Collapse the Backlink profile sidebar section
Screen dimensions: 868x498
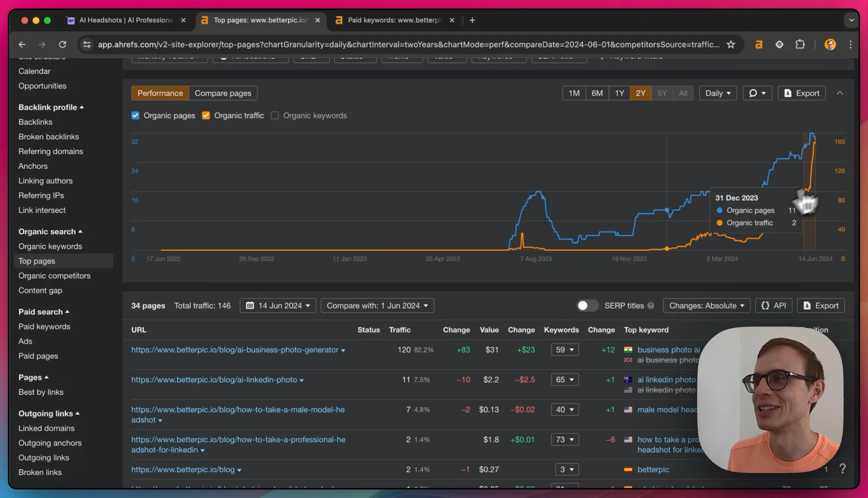(51, 107)
